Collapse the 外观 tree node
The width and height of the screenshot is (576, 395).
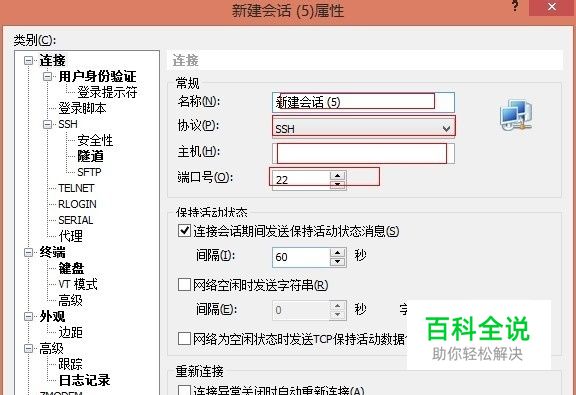tap(28, 316)
